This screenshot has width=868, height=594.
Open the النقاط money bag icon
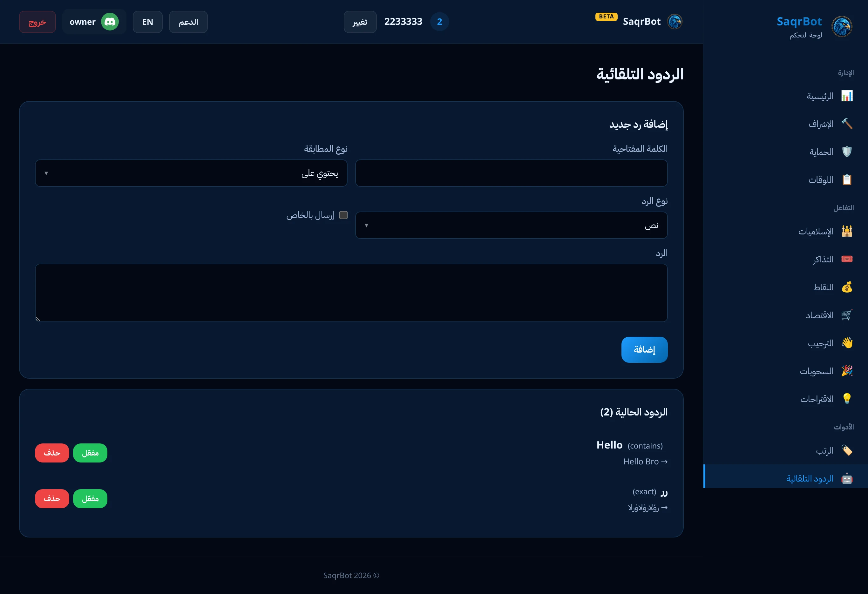846,287
